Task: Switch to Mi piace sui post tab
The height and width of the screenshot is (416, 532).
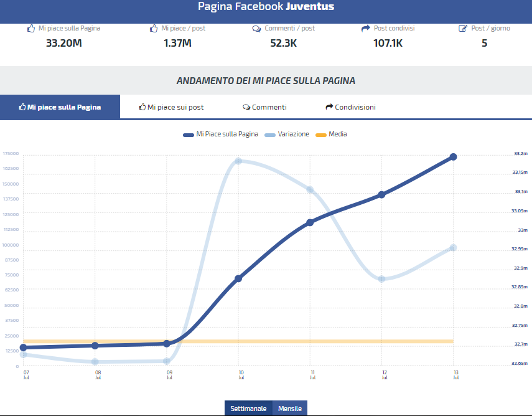Action: click(171, 107)
